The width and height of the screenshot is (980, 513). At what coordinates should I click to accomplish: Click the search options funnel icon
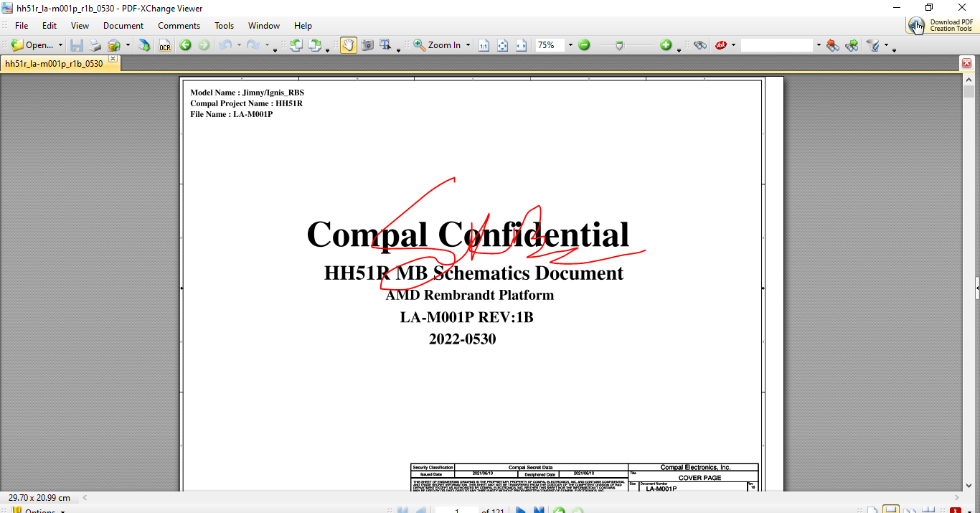pos(872,45)
